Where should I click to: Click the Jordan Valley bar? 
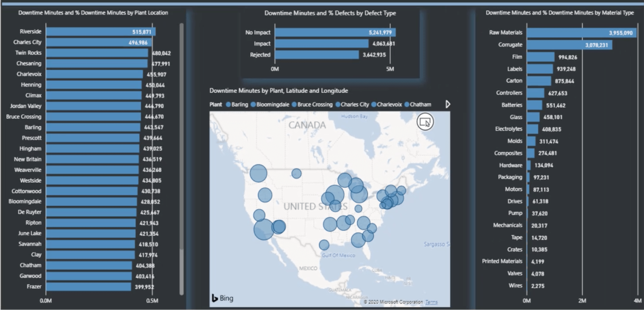point(94,106)
